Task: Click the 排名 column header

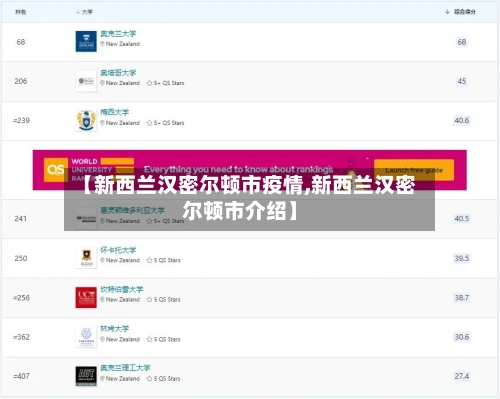Action: click(x=21, y=12)
